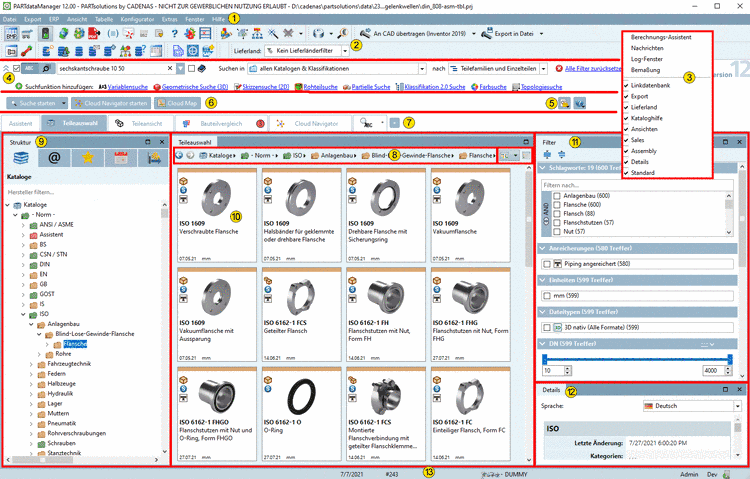This screenshot has width=750, height=479.
Task: Check the Flansch (88) filter
Action: coord(557,213)
